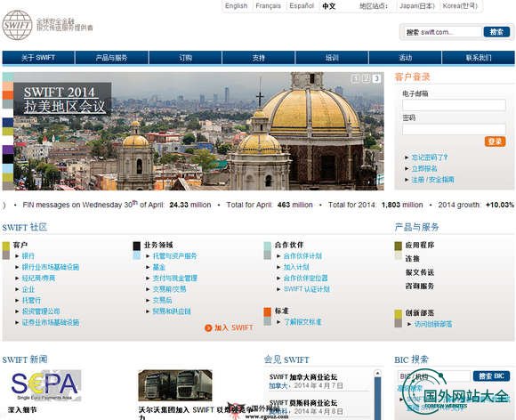Open the 支付与现金管理 link
Viewport: 516px width, 420px height.
[174, 279]
